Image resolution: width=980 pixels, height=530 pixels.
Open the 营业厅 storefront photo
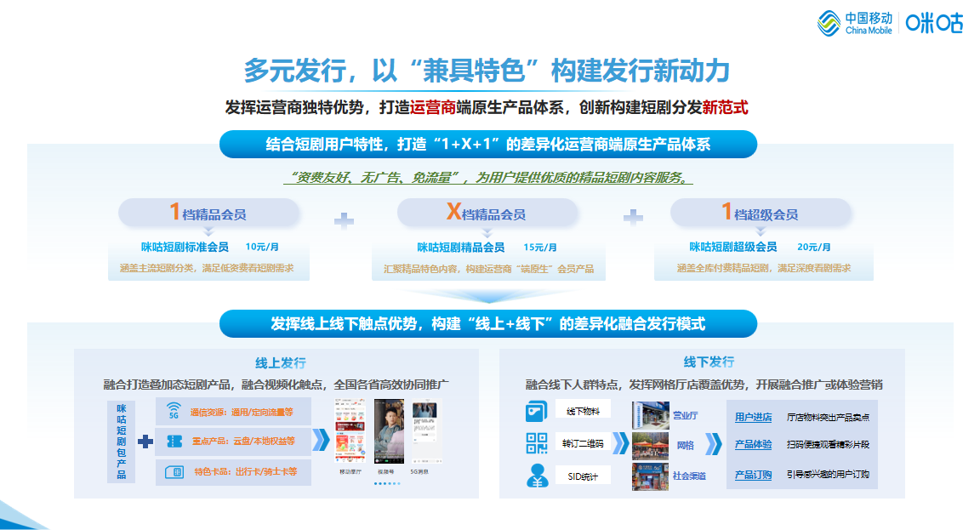click(x=650, y=415)
